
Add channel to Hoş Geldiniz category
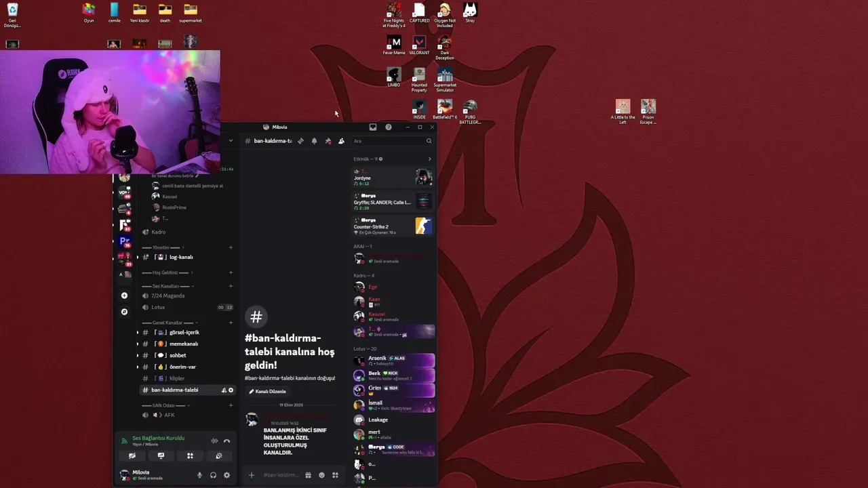231,272
